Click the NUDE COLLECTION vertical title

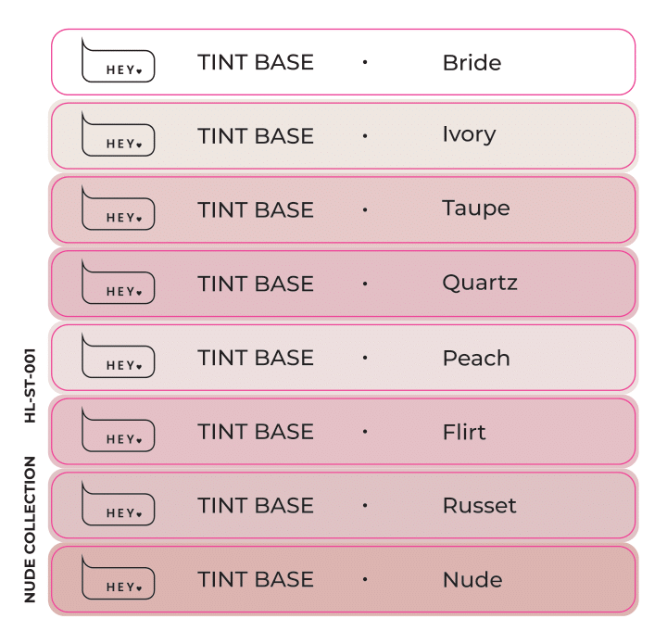[30, 530]
